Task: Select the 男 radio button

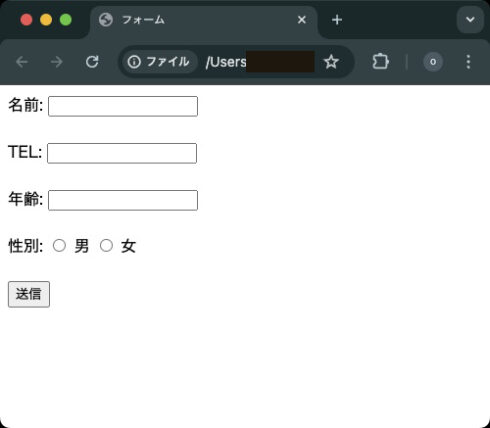Action: pos(59,245)
